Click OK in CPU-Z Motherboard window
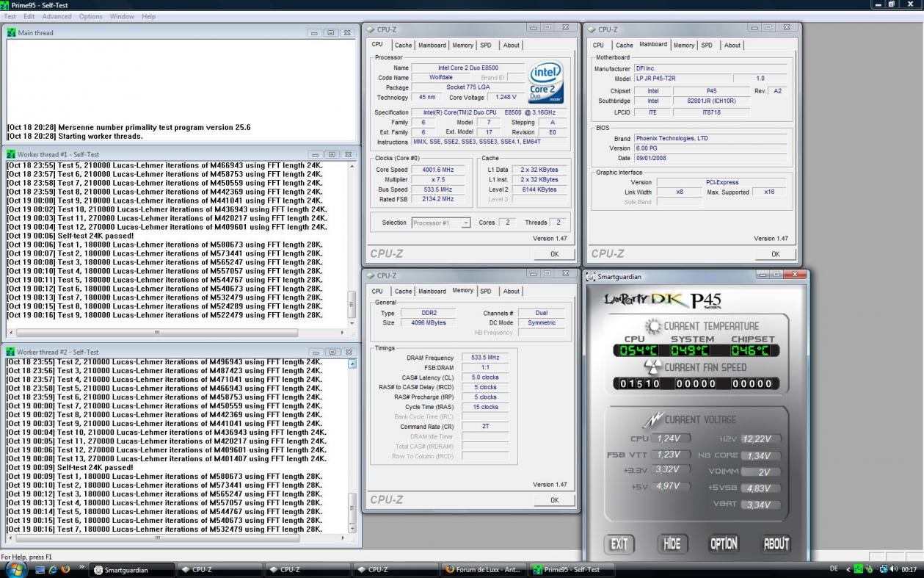 (775, 254)
